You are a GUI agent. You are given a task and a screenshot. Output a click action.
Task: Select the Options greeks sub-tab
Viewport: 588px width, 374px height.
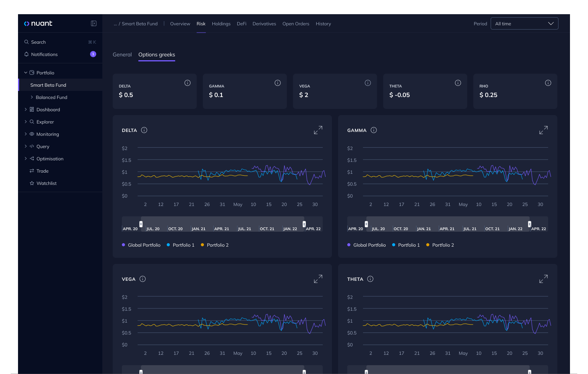[x=157, y=54]
